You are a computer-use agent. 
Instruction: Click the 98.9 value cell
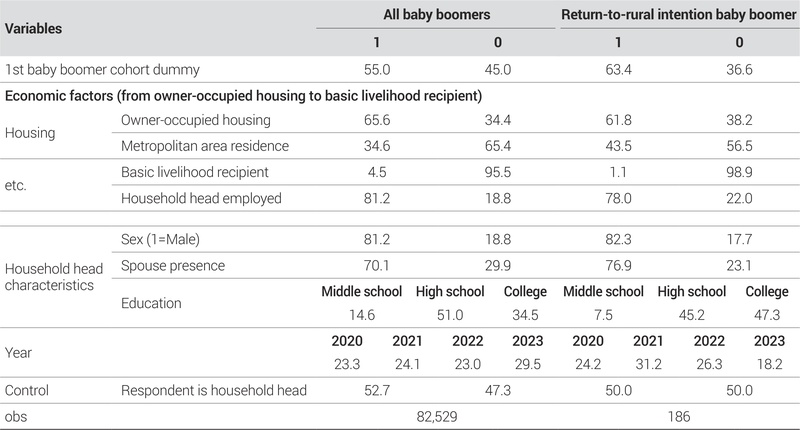740,172
